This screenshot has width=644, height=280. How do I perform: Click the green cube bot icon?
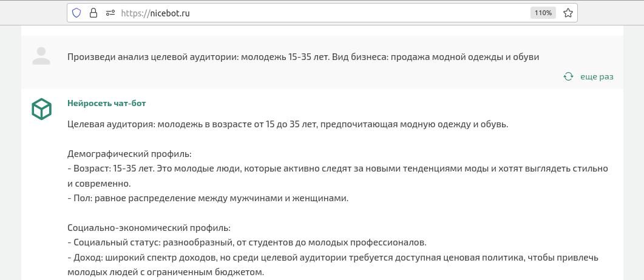point(41,109)
